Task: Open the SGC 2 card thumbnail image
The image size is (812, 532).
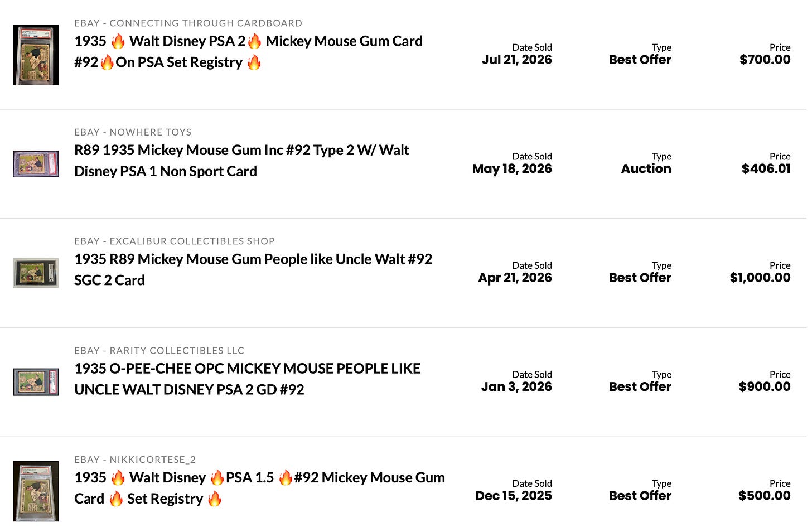Action: 36,273
